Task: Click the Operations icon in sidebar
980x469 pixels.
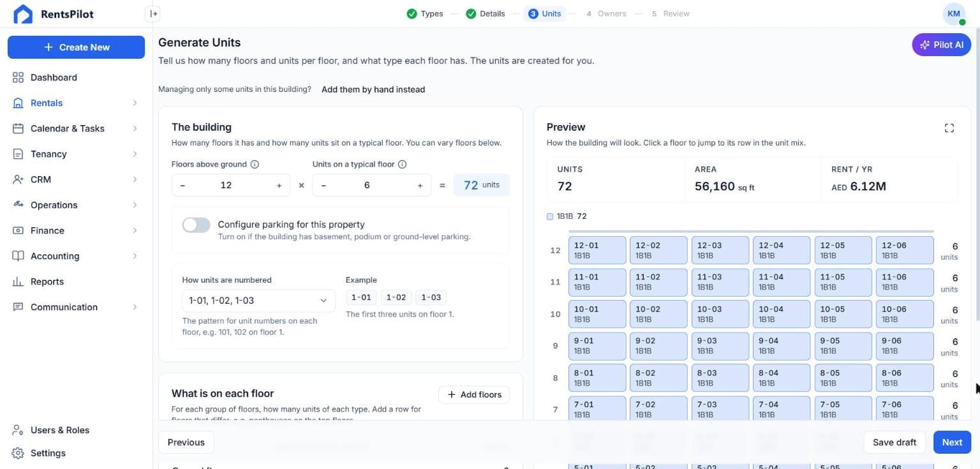Action: pos(18,205)
